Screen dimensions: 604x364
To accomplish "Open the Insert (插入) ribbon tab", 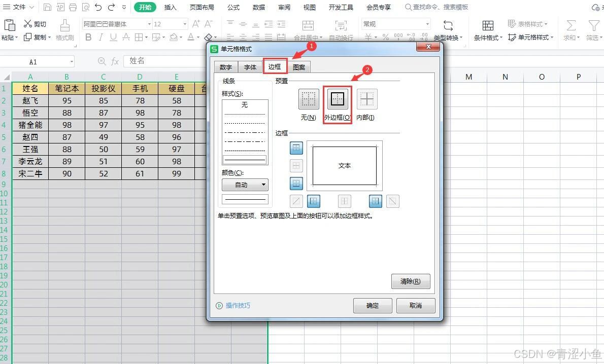I will click(170, 7).
